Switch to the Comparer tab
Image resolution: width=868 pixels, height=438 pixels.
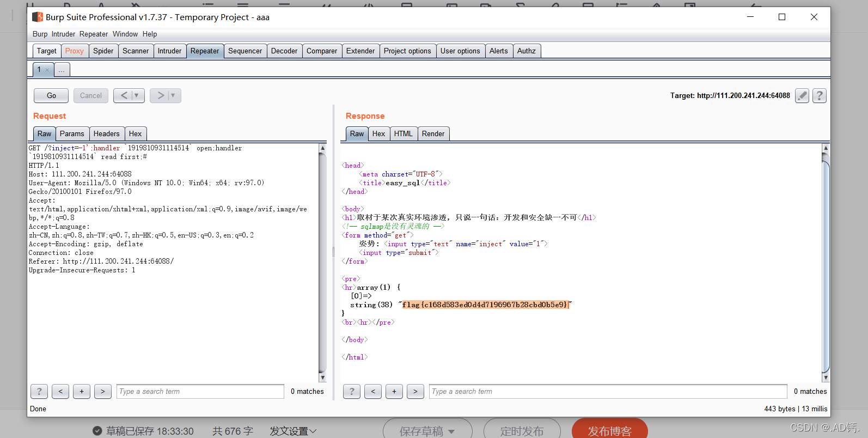point(322,51)
